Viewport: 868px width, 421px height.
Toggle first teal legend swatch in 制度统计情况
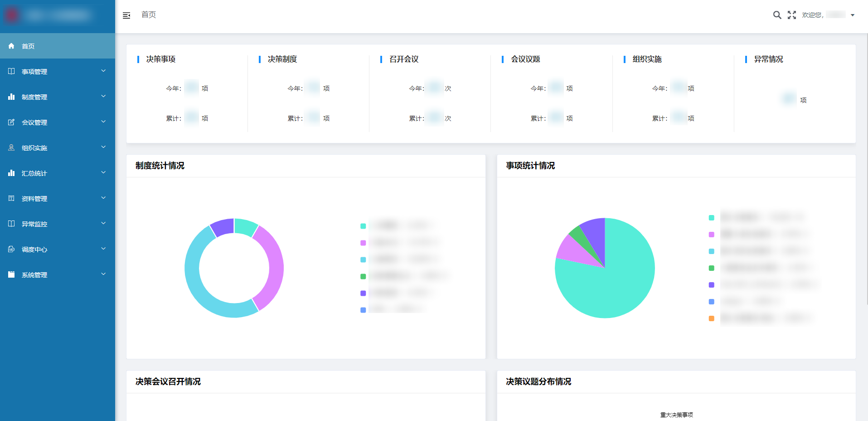point(363,226)
